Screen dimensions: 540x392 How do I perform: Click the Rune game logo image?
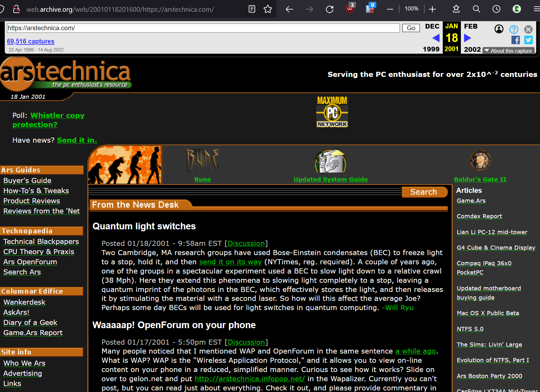(x=203, y=160)
